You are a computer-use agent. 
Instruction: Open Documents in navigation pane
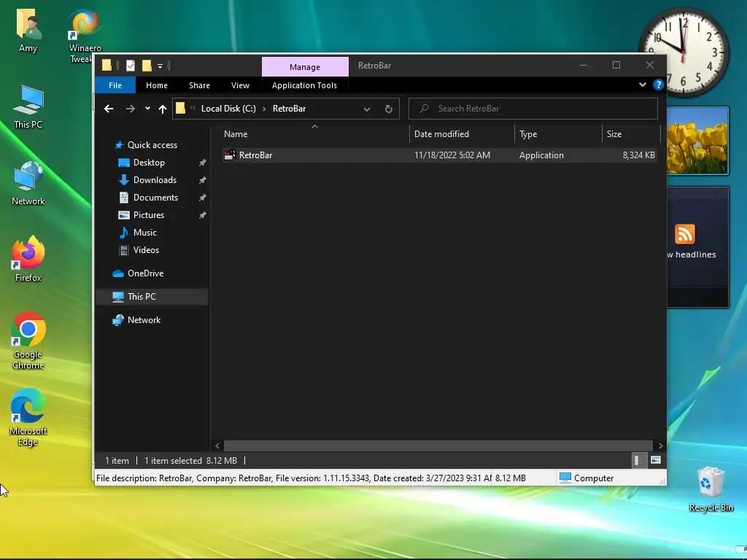(x=148, y=198)
